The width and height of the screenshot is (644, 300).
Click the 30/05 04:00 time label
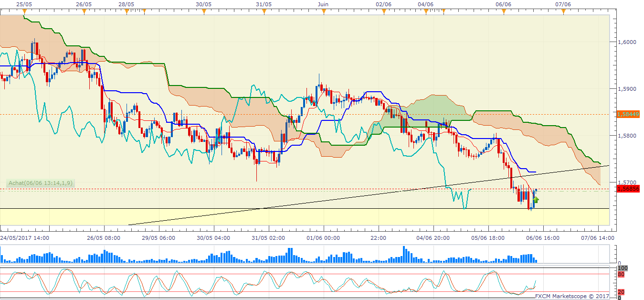click(x=213, y=237)
